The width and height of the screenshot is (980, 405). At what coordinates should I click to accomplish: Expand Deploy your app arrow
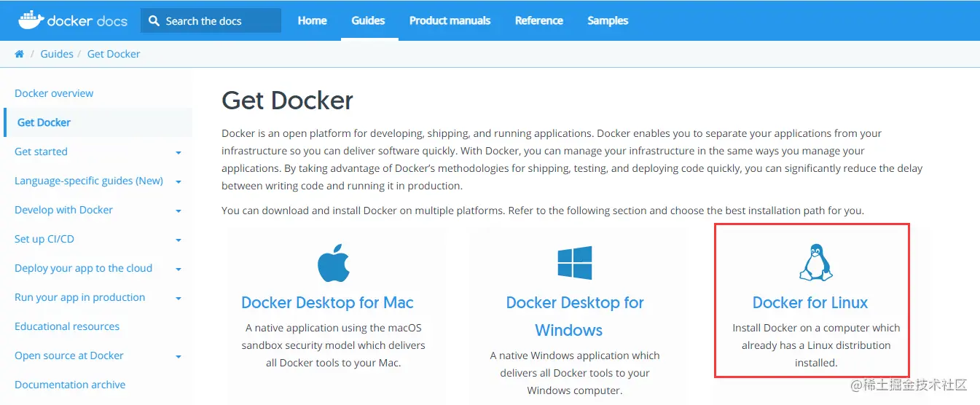179,270
